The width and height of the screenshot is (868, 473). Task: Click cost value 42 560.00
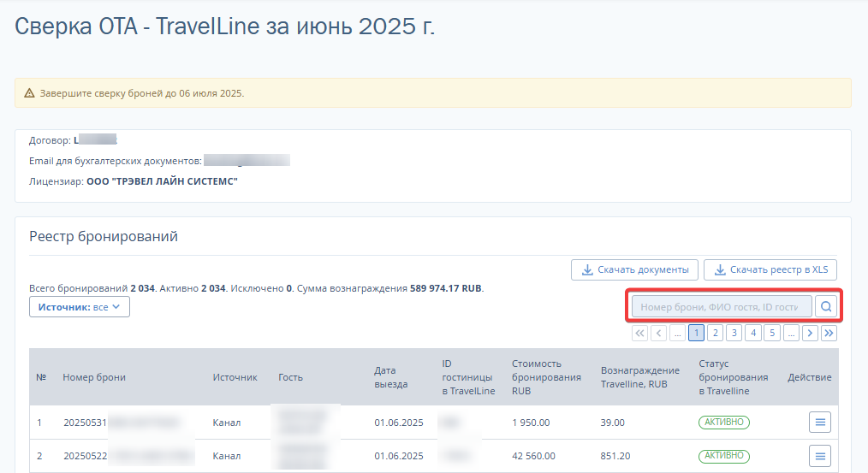tap(533, 457)
